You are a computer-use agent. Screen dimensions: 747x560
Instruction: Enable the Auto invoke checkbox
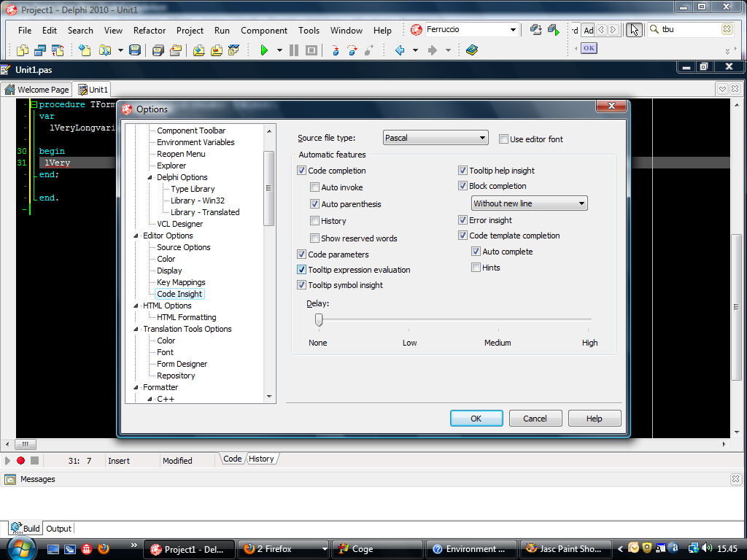(314, 187)
